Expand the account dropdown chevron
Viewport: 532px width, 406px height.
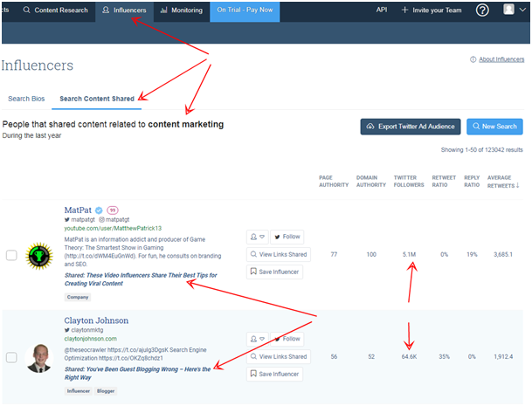point(523,10)
